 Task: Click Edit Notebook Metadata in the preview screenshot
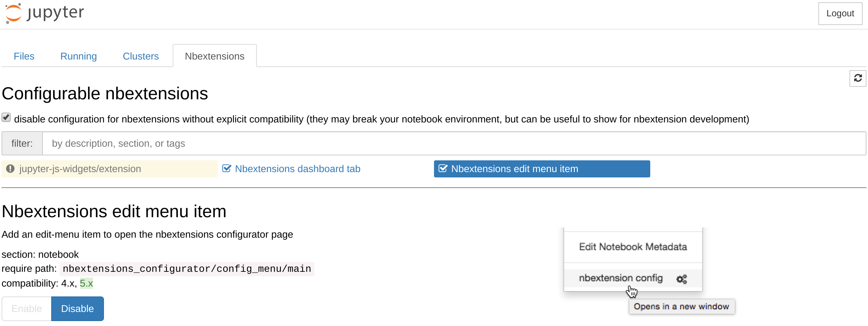coord(633,247)
